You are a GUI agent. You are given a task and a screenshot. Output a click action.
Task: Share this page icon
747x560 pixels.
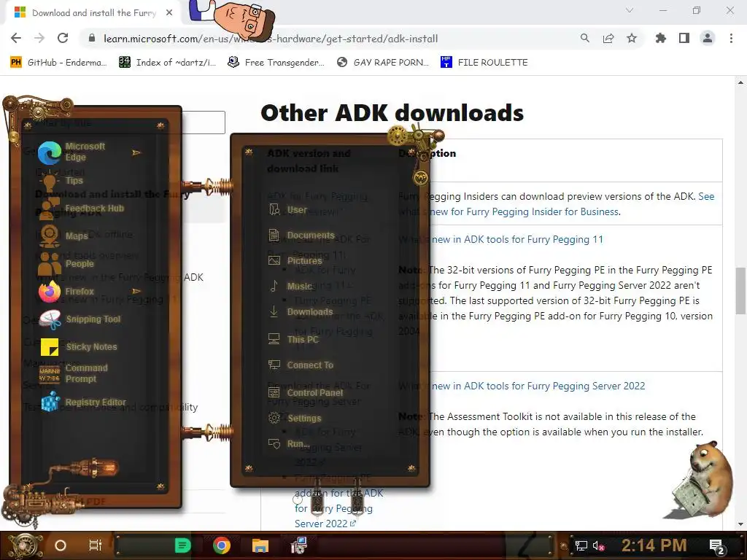coord(608,38)
